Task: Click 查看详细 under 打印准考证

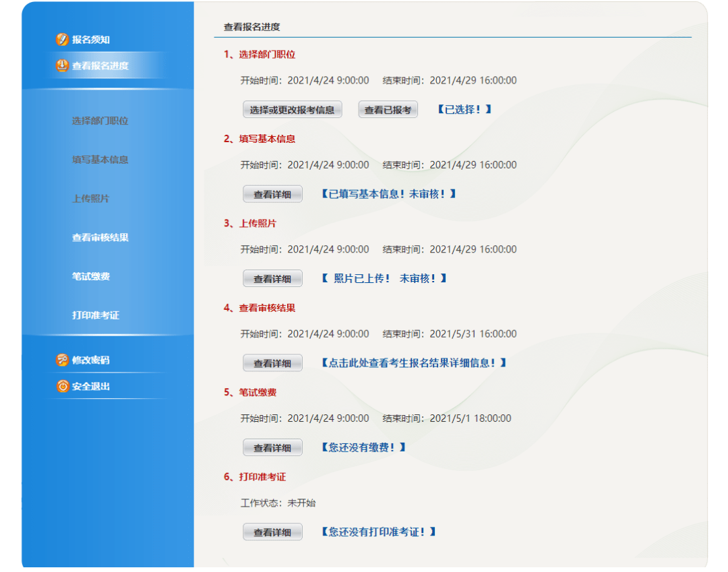Action: tap(272, 532)
